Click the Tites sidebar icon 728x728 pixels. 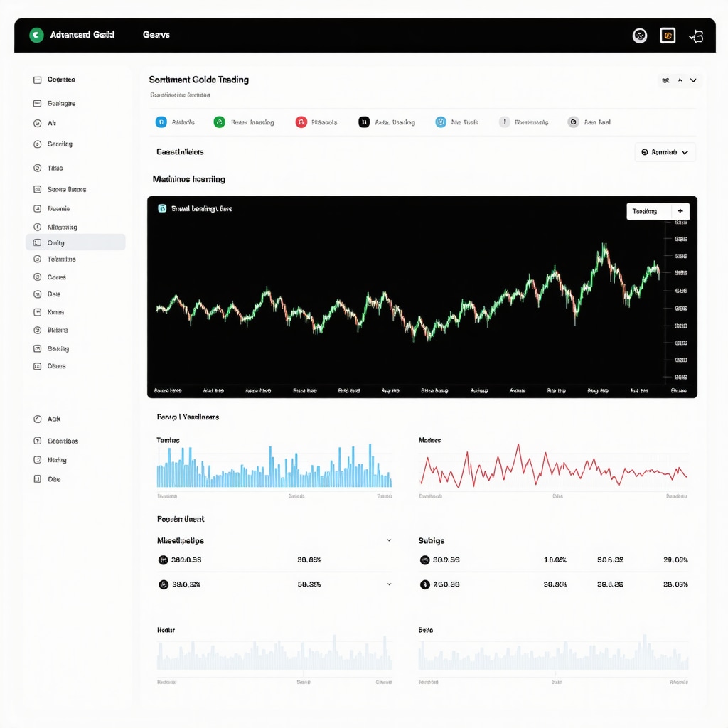pyautogui.click(x=37, y=168)
